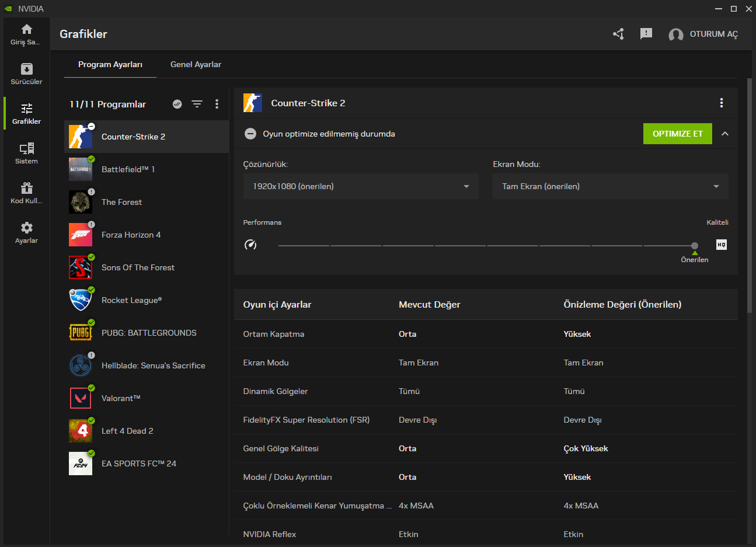Image resolution: width=756 pixels, height=547 pixels.
Task: Collapse the optimization panel chevron
Action: point(725,134)
